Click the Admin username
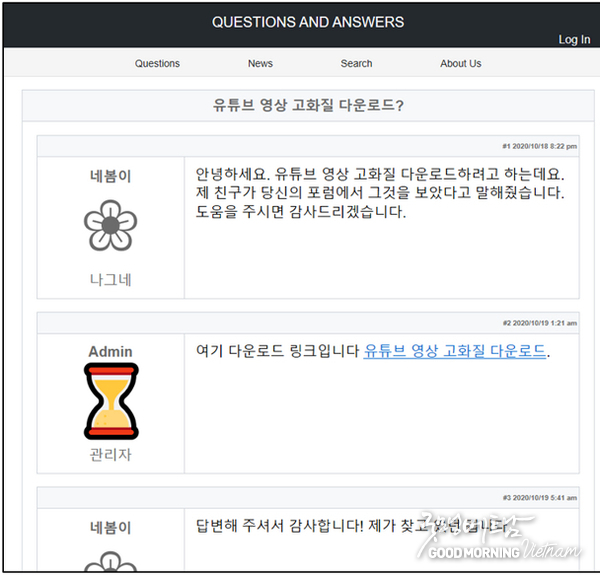Screen dimensions: 600x577 coord(111,351)
